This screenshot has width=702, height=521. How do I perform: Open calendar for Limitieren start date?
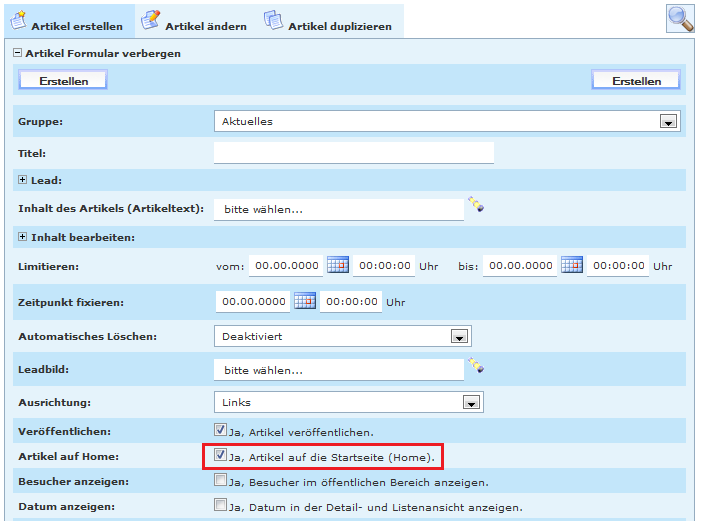338,266
